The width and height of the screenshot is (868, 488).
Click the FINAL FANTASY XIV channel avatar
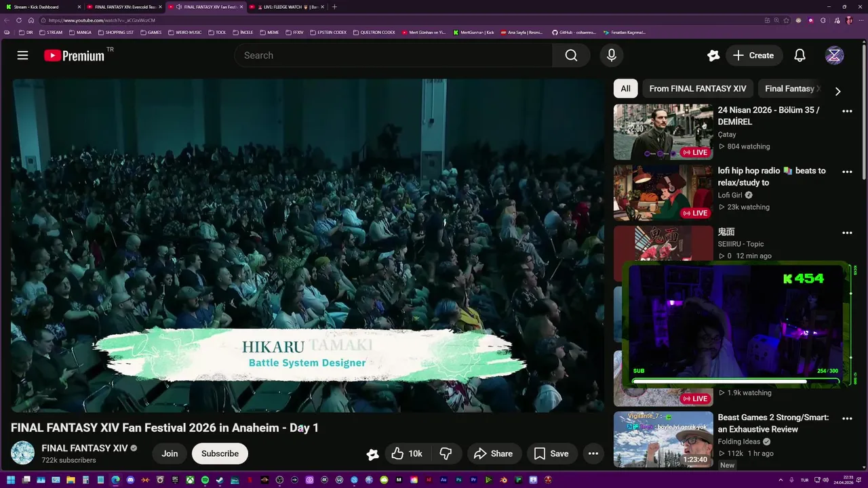tap(22, 453)
